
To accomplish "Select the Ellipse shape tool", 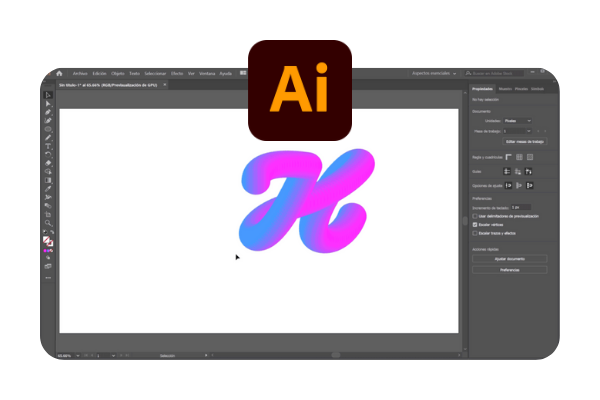I will [x=48, y=129].
